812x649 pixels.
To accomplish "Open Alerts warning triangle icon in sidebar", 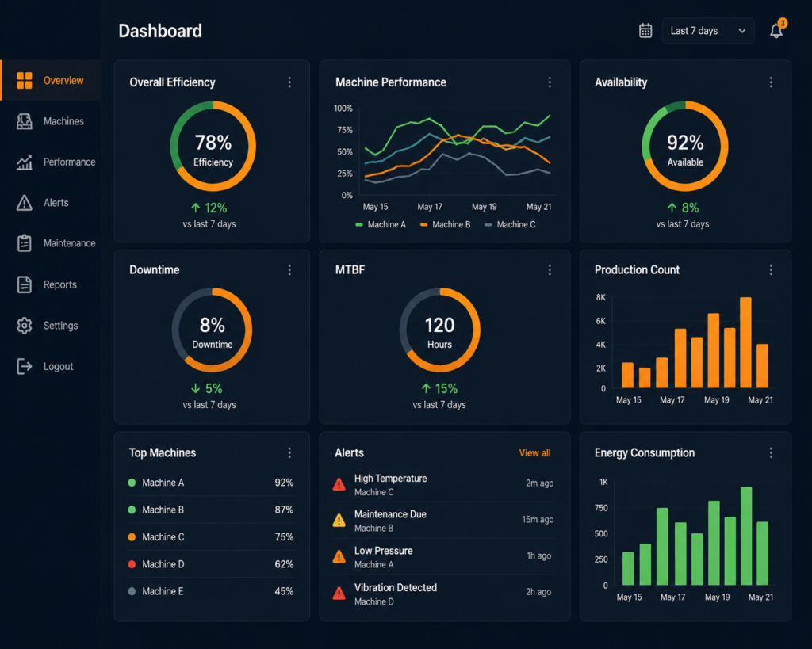I will click(x=25, y=203).
